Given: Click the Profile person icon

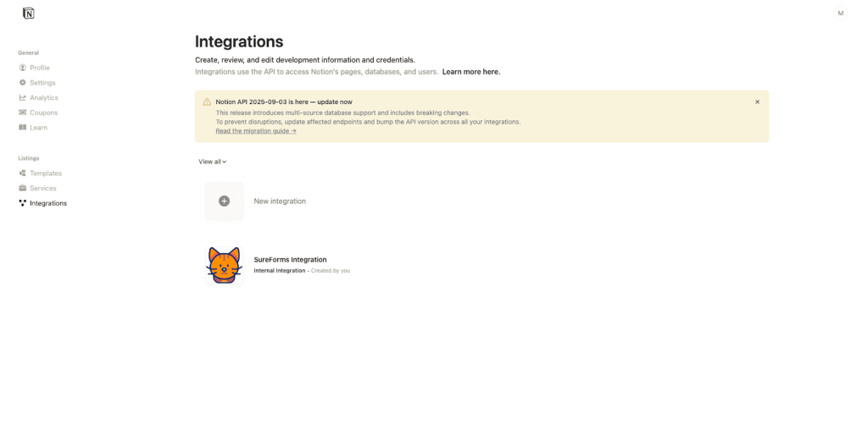Looking at the screenshot, I should point(23,68).
